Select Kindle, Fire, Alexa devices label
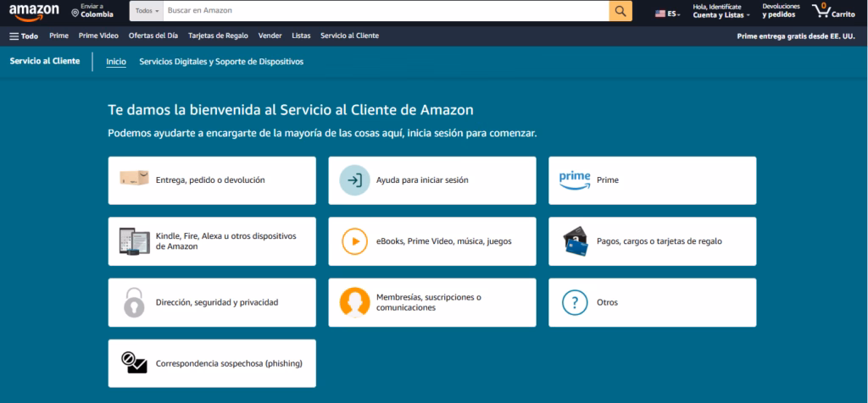The height and width of the screenshot is (403, 868). (226, 241)
